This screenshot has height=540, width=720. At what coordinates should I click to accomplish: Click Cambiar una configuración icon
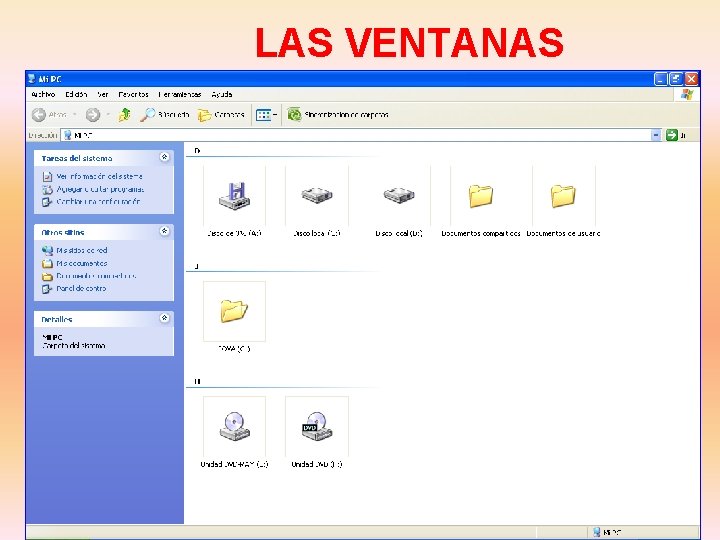pyautogui.click(x=47, y=202)
